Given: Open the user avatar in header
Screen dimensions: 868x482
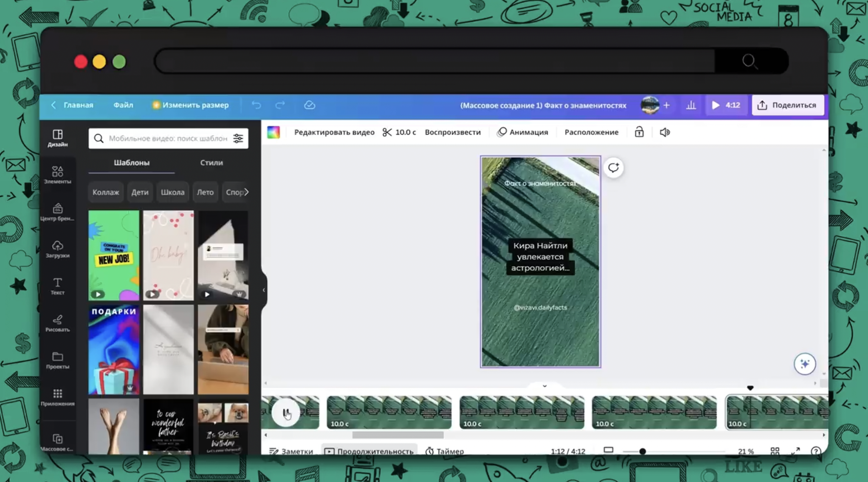Looking at the screenshot, I should tap(650, 105).
